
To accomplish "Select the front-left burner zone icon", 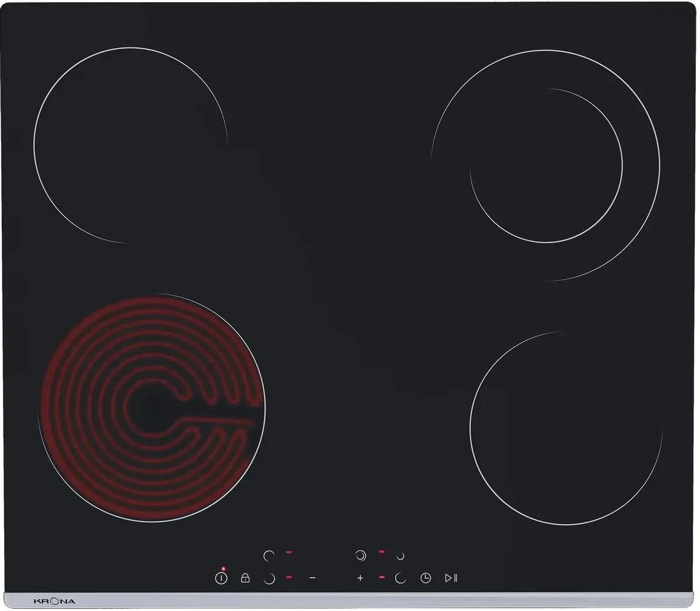I will point(269,578).
